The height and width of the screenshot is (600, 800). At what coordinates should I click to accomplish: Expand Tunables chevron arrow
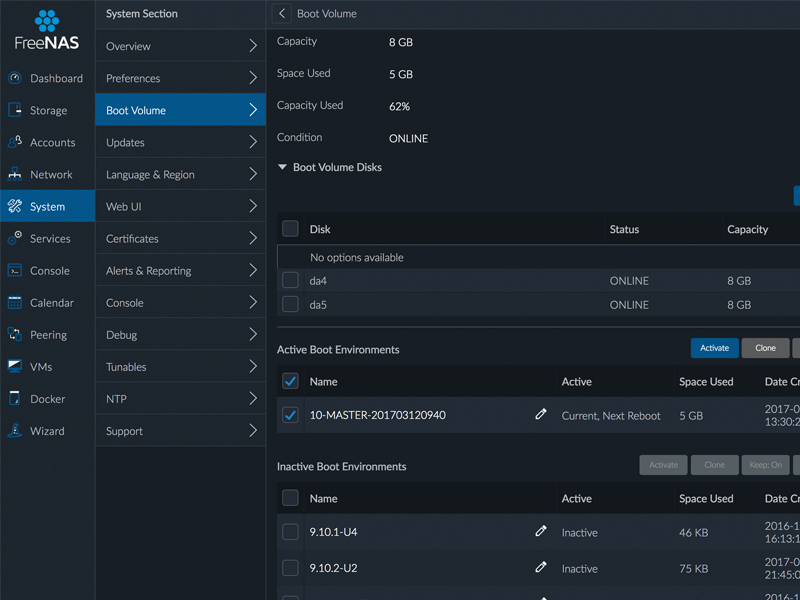coord(253,366)
